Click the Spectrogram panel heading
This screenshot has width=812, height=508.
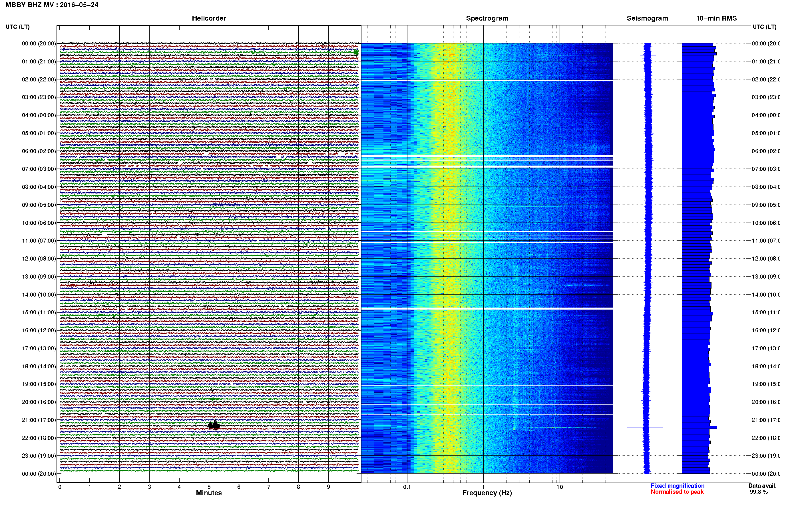pyautogui.click(x=487, y=18)
